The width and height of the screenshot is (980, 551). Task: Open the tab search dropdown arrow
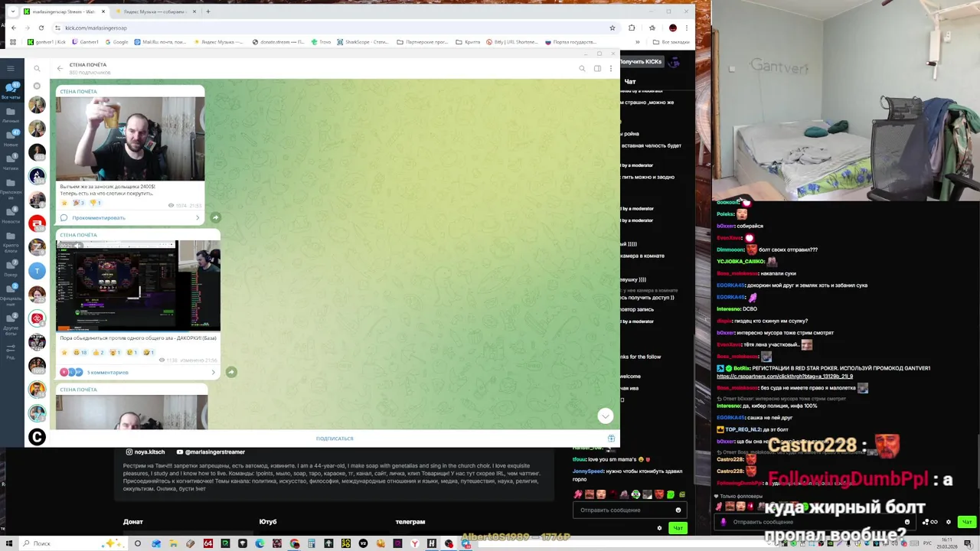point(11,11)
